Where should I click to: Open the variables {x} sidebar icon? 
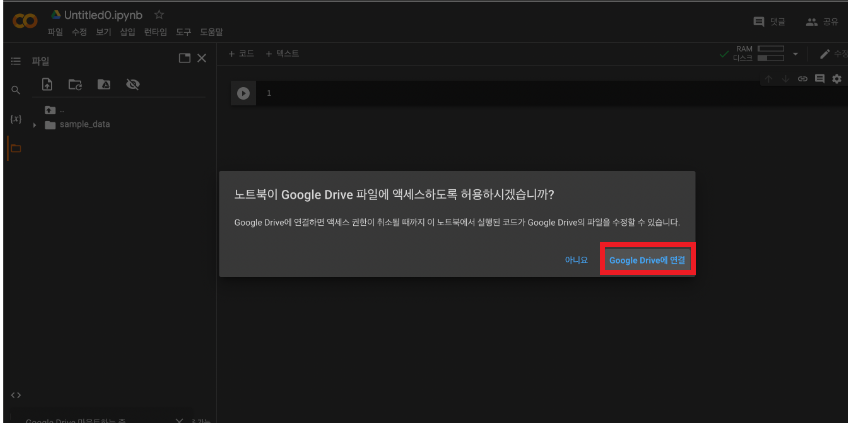tap(16, 118)
